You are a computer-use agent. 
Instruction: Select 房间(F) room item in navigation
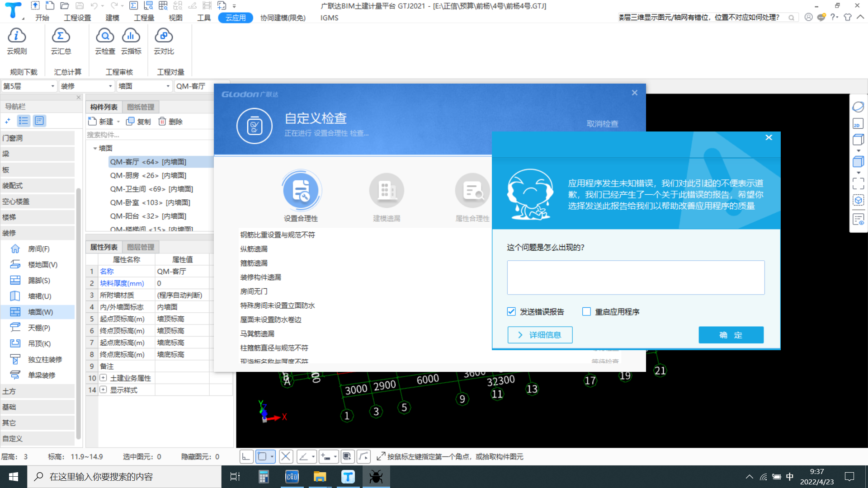tap(38, 249)
